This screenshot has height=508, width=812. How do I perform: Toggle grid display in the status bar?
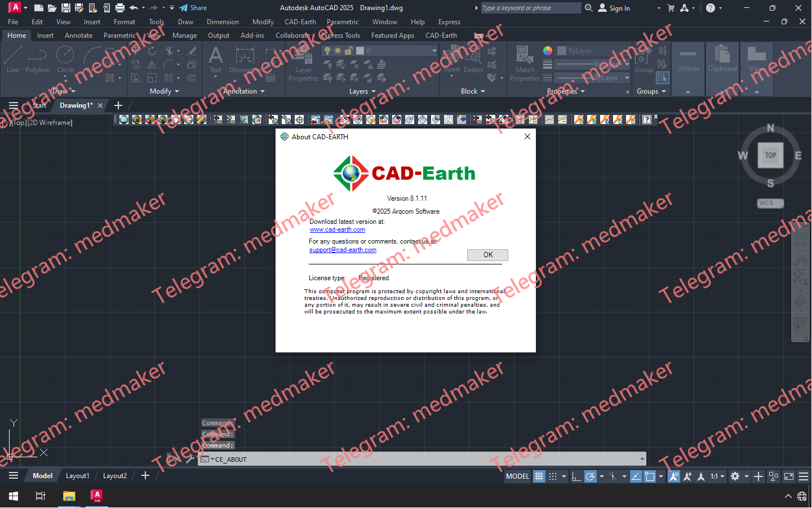click(539, 476)
